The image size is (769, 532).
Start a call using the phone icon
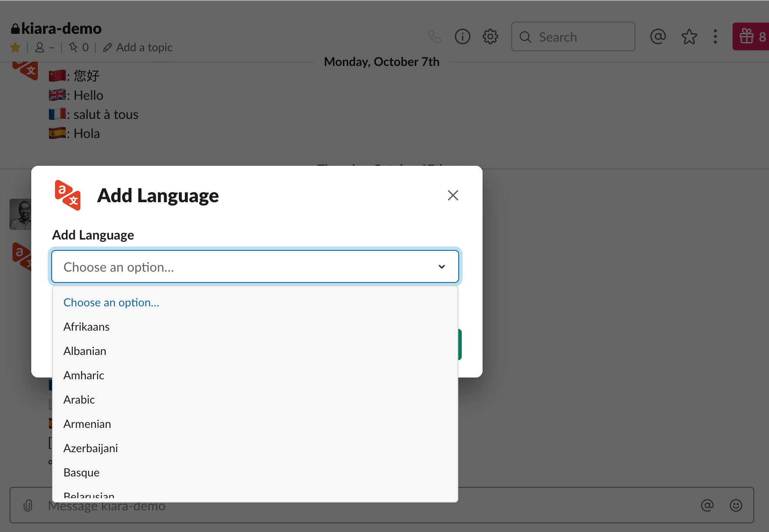pos(435,36)
